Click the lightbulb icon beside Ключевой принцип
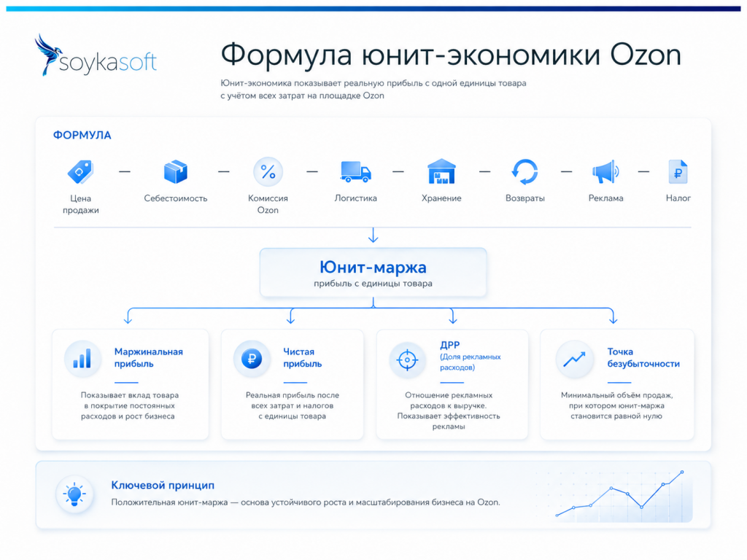Viewport: 747px width, 560px height. click(x=74, y=494)
